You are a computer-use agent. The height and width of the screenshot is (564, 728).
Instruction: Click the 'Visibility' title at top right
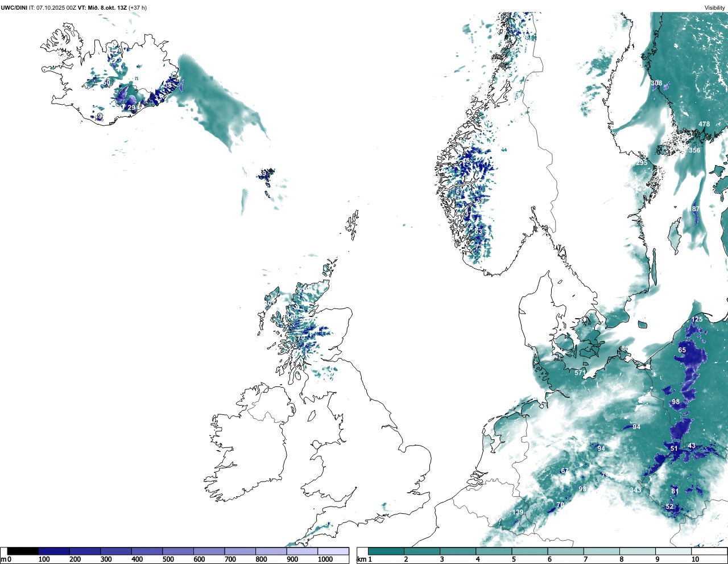[715, 8]
